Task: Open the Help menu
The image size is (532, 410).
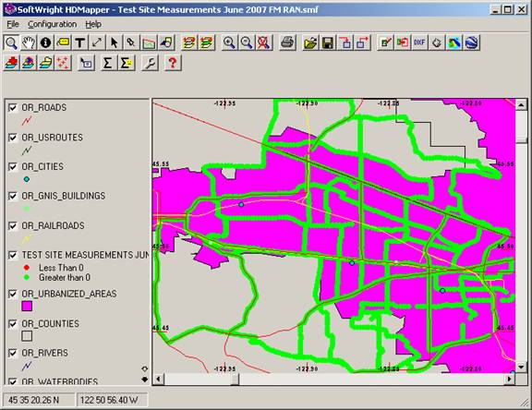Action: (93, 24)
